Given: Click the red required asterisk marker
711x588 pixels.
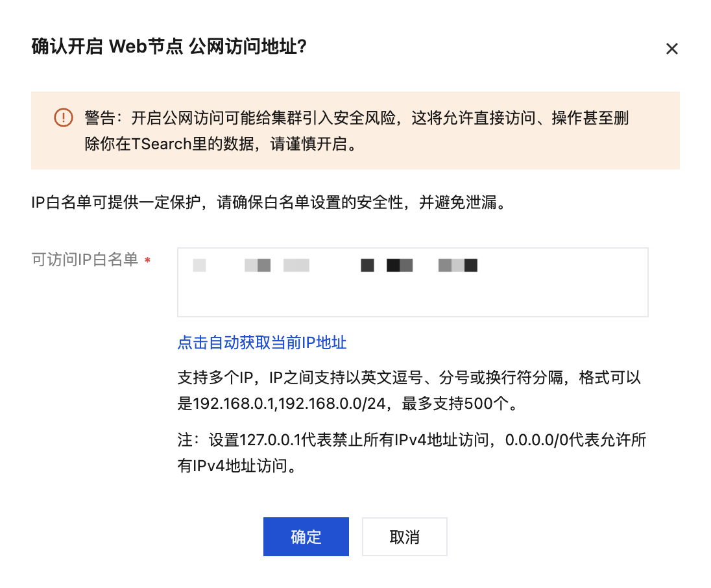Looking at the screenshot, I should pos(147,260).
